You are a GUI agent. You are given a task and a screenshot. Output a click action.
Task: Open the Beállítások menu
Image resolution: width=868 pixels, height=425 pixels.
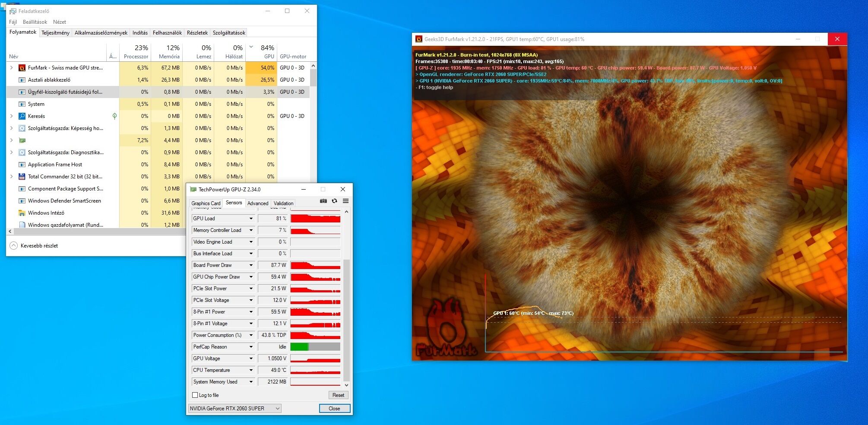coord(35,22)
